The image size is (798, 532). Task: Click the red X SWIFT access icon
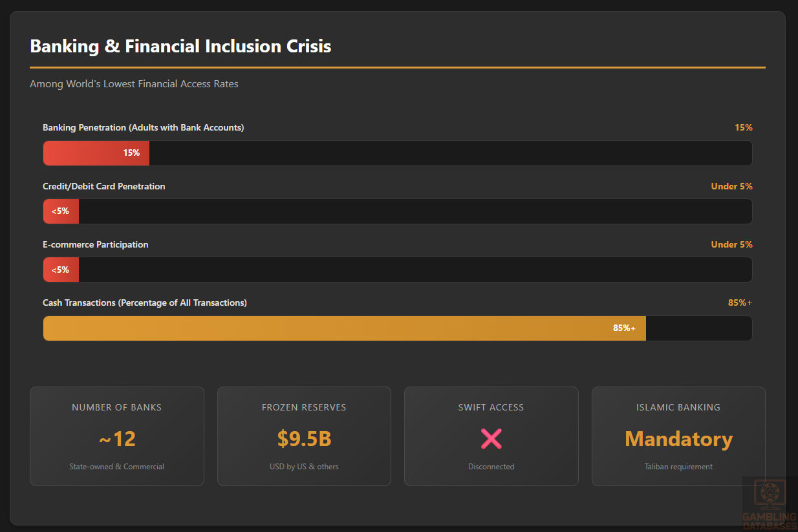coord(491,439)
